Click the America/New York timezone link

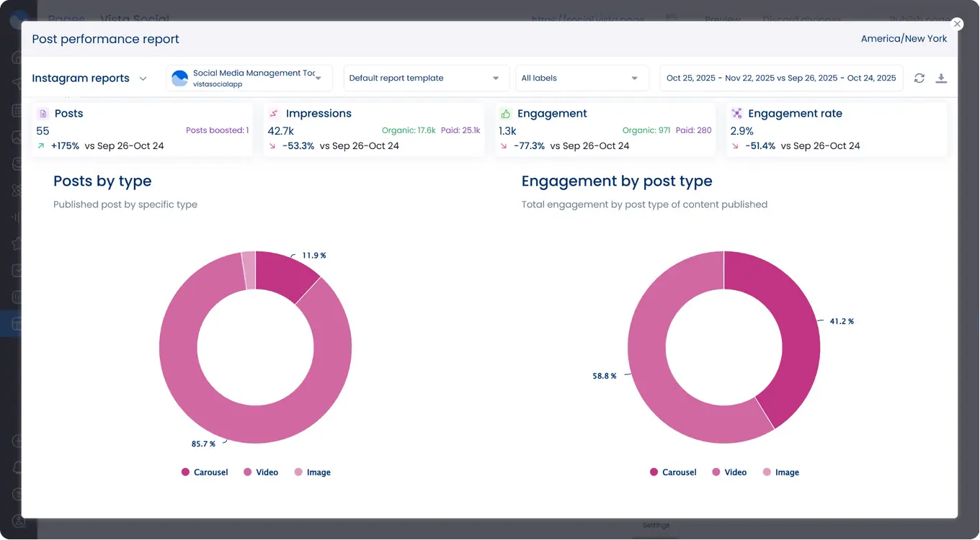pos(904,39)
